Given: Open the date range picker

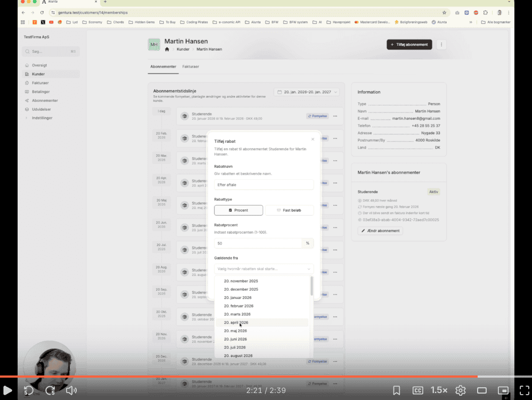Looking at the screenshot, I should pyautogui.click(x=307, y=92).
